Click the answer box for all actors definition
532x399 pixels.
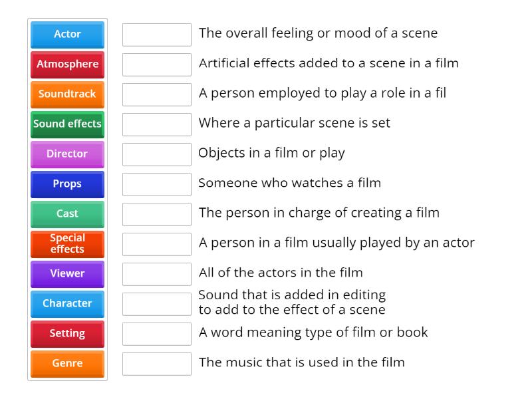pyautogui.click(x=156, y=274)
